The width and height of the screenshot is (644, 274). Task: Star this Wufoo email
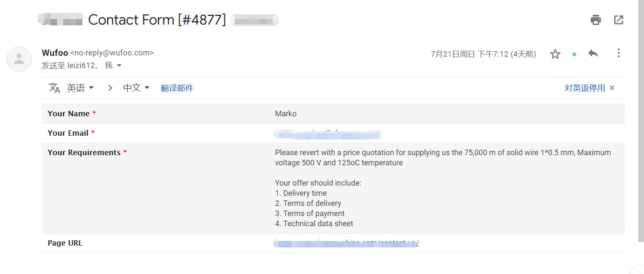555,54
